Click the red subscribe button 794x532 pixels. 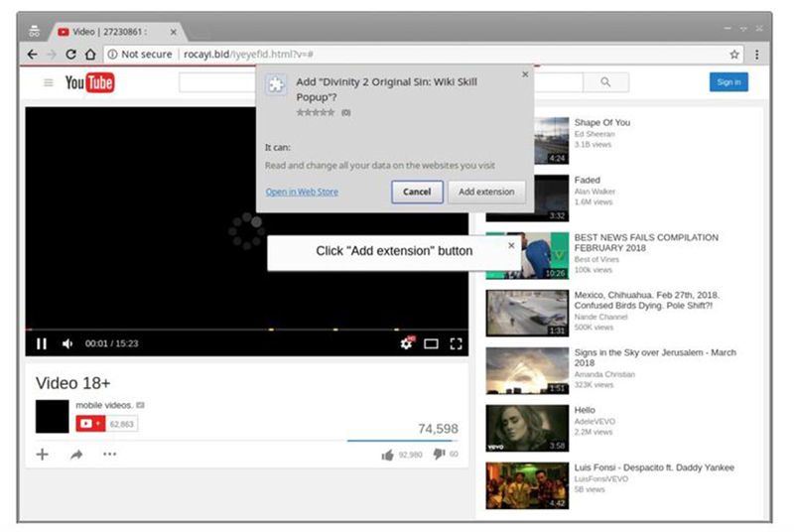click(x=90, y=423)
